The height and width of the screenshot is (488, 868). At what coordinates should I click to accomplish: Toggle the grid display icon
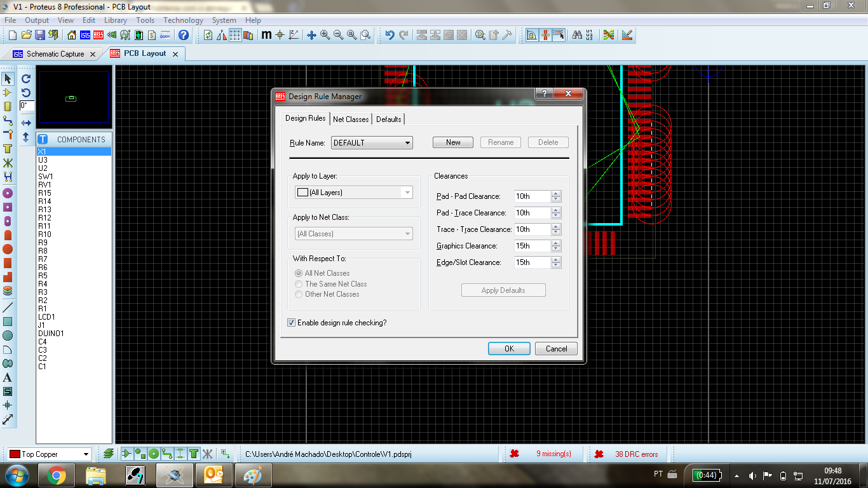(x=235, y=35)
